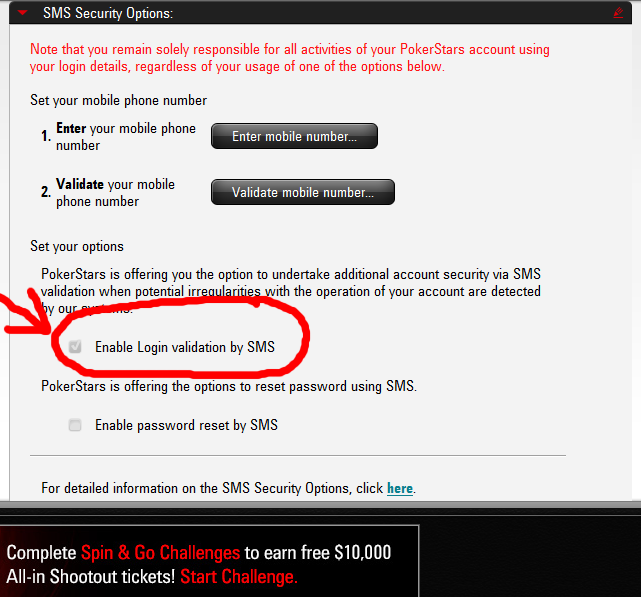Click the 'Enable Login validation by SMS' label

(185, 347)
